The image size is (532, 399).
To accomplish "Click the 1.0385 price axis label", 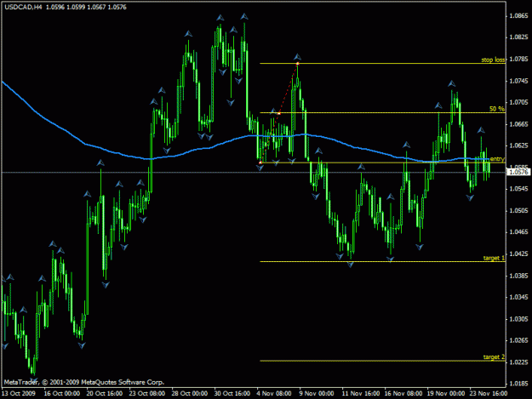I will (518, 276).
